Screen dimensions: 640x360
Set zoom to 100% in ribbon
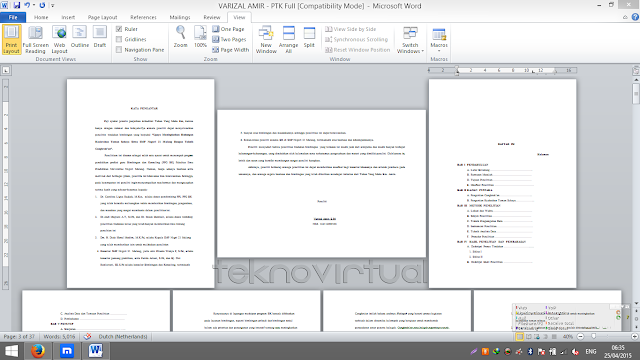point(200,37)
